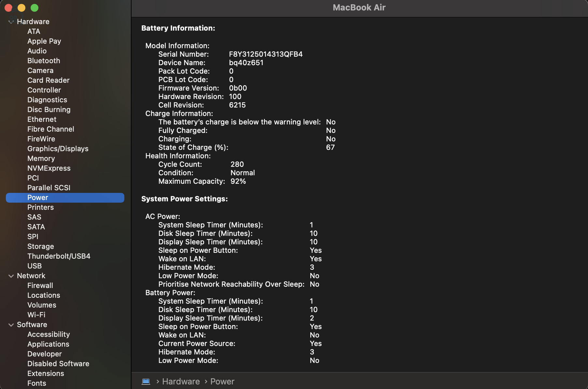Select ATA in the sidebar
Screen dimensions: 588x389
tap(34, 32)
